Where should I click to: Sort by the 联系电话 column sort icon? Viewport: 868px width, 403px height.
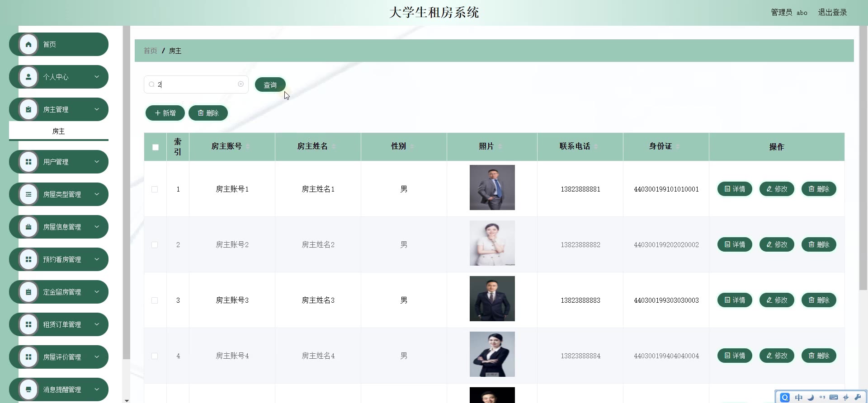[596, 146]
